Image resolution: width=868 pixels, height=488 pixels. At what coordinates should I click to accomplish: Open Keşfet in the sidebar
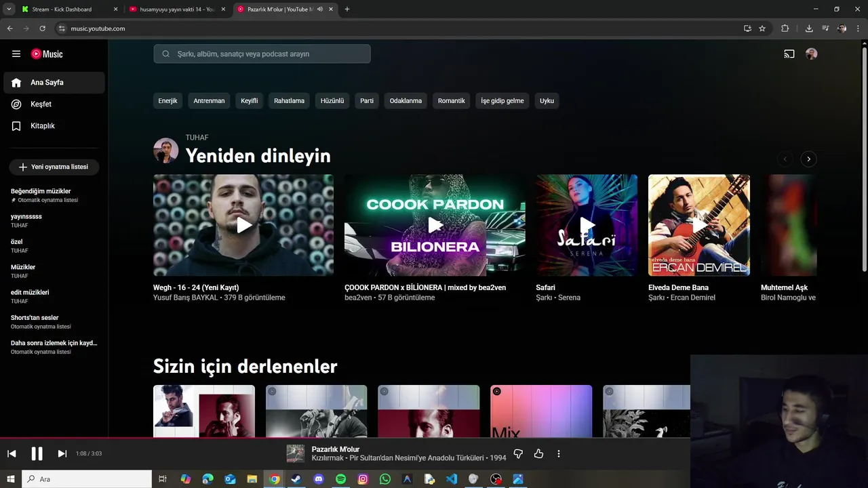(x=54, y=104)
